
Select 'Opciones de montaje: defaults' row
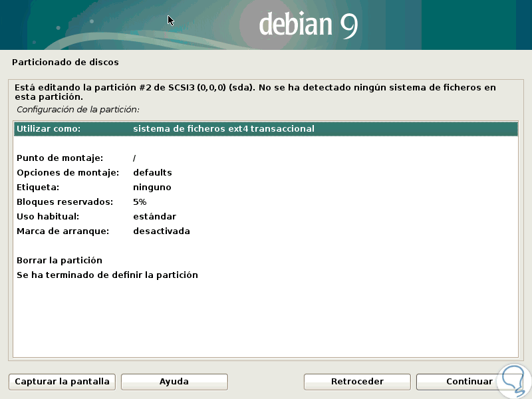point(265,173)
